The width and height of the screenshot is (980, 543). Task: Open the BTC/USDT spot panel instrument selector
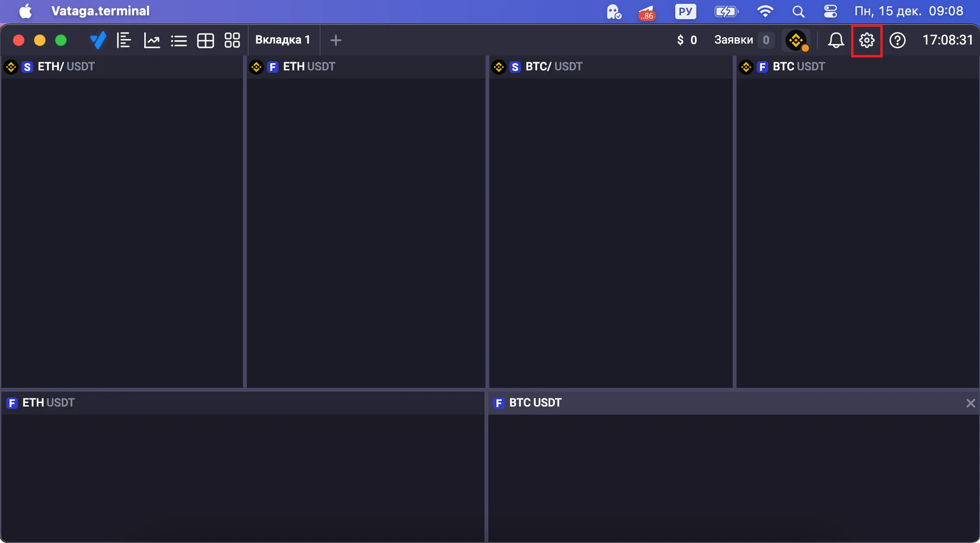point(553,67)
